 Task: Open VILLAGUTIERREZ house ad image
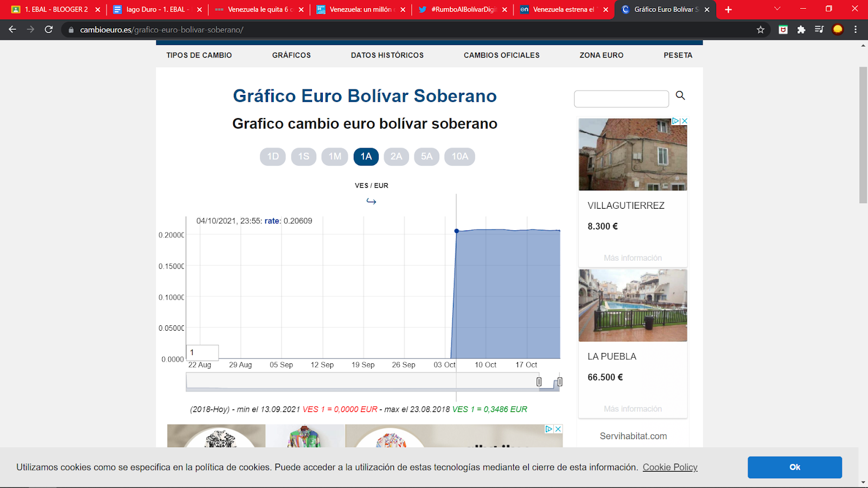(633, 155)
